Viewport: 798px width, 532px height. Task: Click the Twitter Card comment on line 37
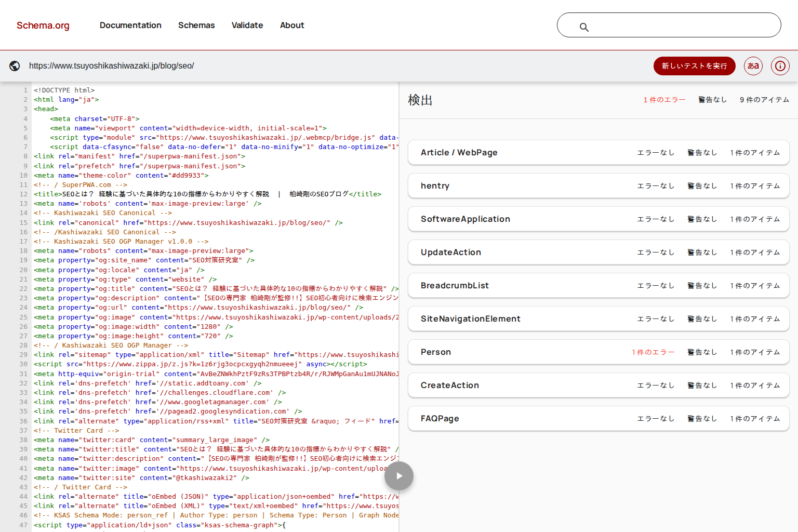tap(76, 431)
